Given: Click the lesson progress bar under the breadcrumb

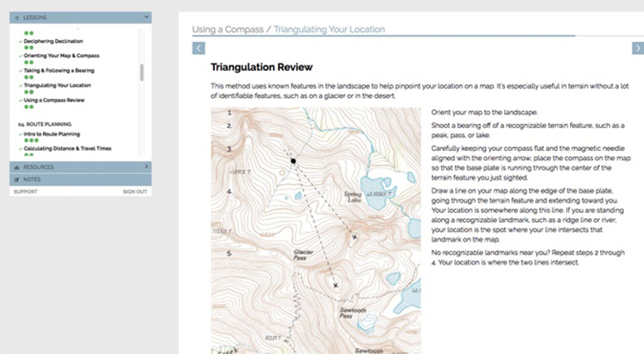Looking at the screenshot, I should pos(384,36).
